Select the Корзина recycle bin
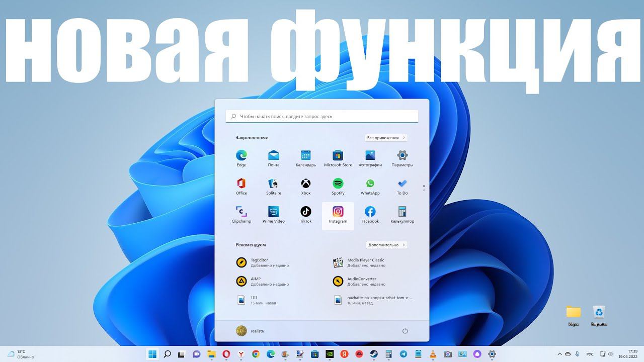Viewport: 644px width, 362px height. tap(599, 316)
